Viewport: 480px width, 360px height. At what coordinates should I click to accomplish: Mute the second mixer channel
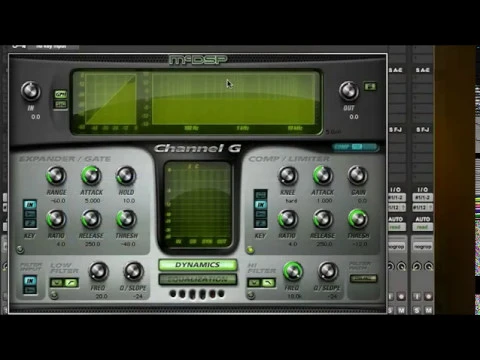tap(428, 311)
